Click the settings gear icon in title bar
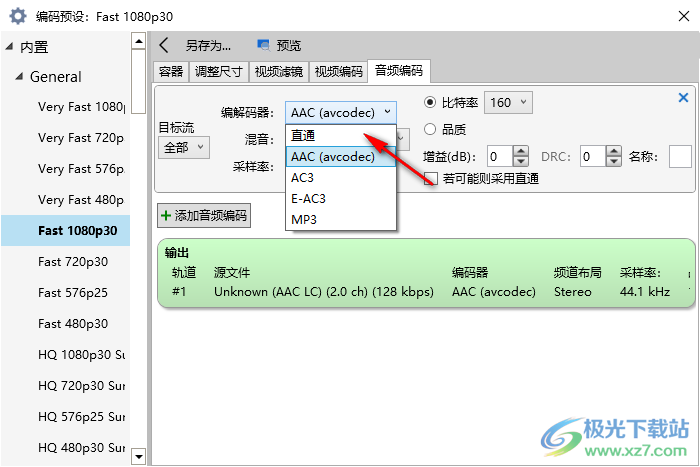This screenshot has height=467, width=700. click(x=18, y=17)
